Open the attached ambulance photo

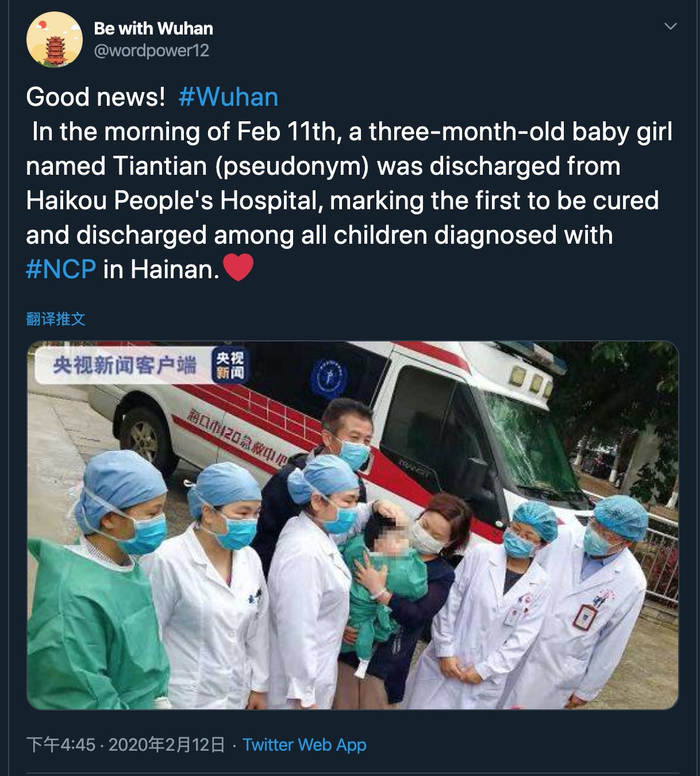tap(352, 525)
